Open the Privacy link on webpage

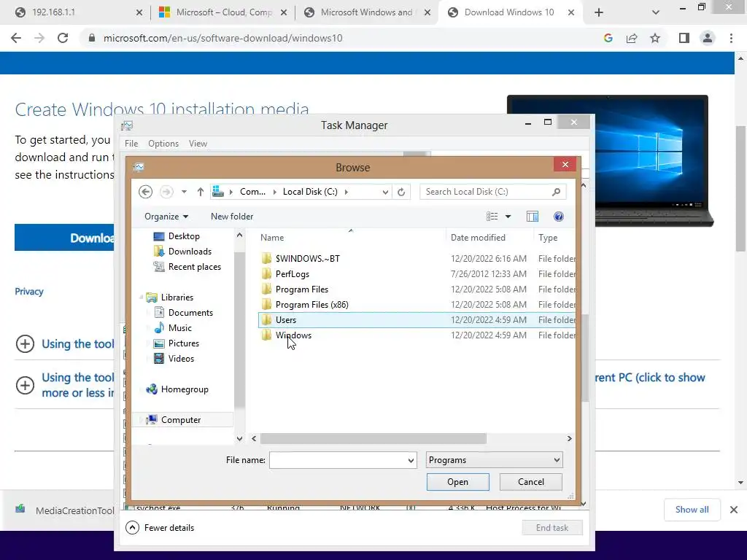coord(29,292)
